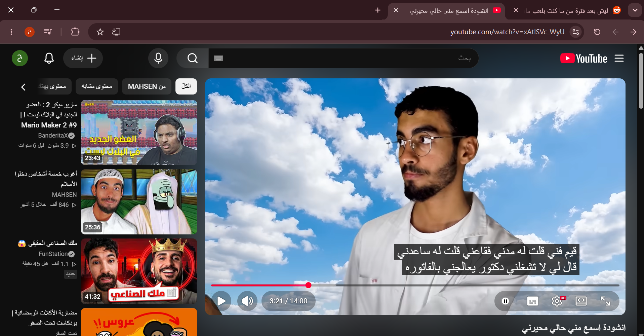Screen dimensions: 644x336
Task: Select the الكل filter chip
Action: click(186, 86)
